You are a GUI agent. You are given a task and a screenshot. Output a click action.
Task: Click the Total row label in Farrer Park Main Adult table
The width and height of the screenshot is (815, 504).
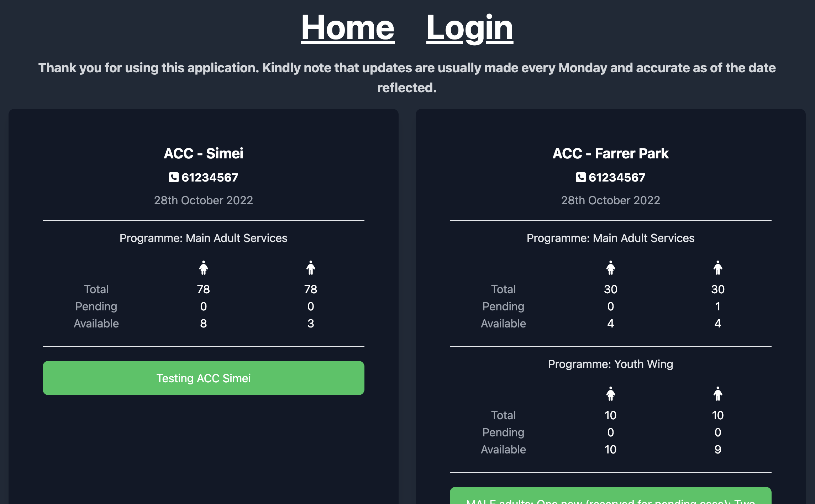tap(503, 289)
